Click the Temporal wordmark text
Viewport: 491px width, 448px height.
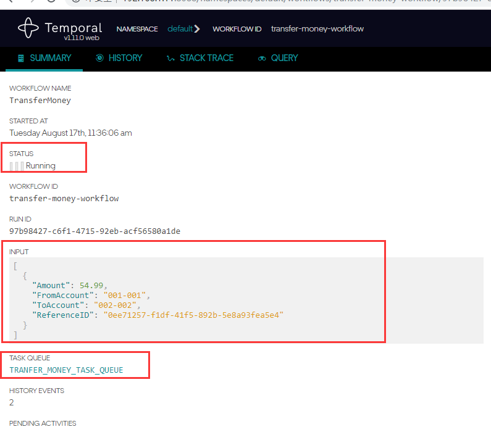[73, 28]
